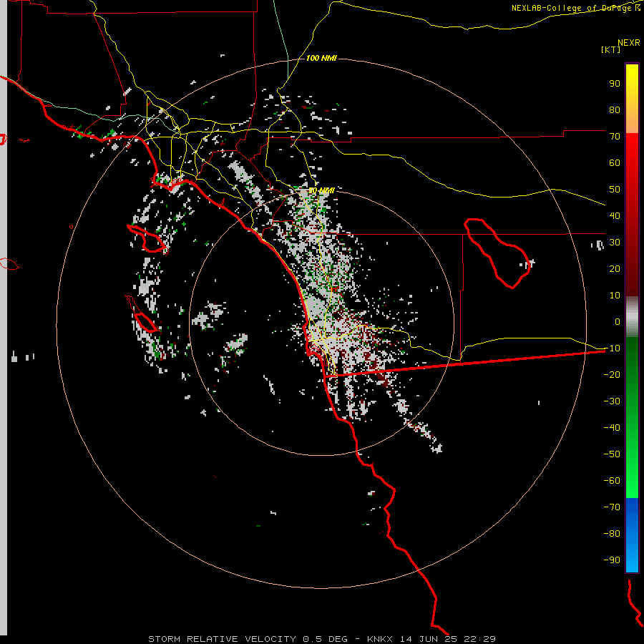644x644 pixels.
Task: Click the -40 value on the velocity scale
Action: coord(612,428)
